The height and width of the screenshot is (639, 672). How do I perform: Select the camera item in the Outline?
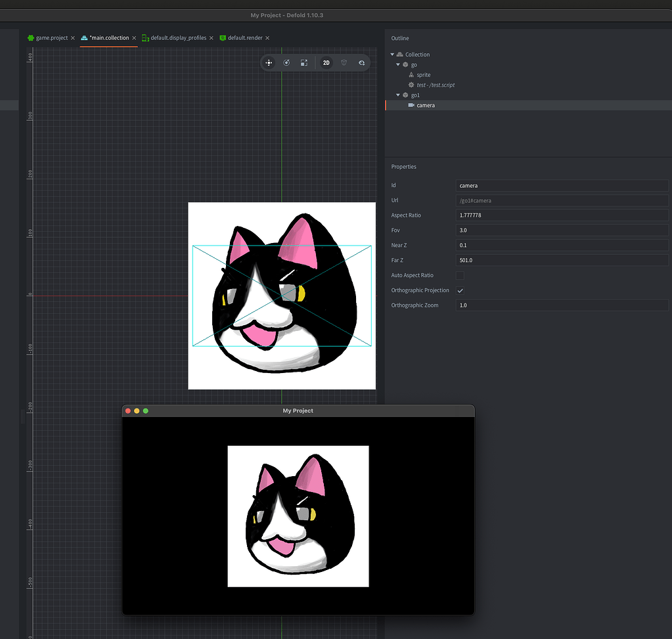(x=426, y=105)
